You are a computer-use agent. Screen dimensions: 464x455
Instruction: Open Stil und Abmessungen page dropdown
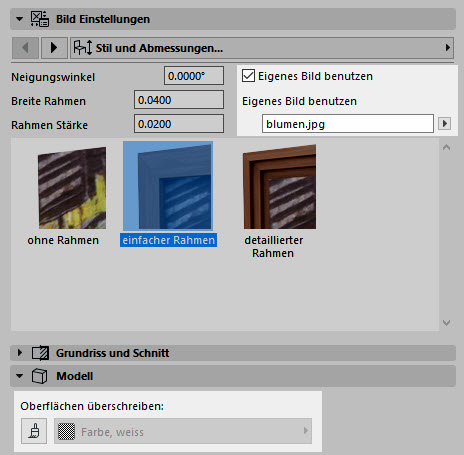262,48
